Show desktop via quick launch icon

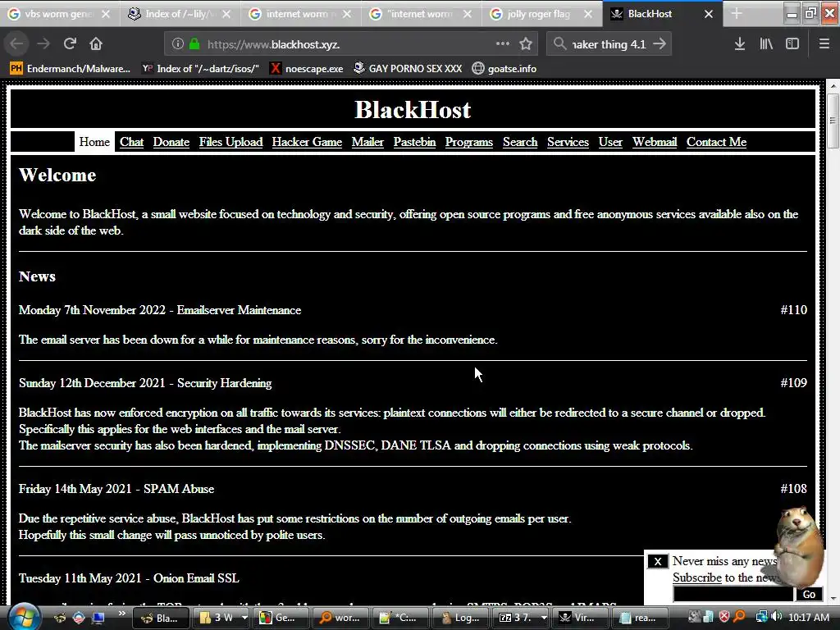[x=98, y=618]
